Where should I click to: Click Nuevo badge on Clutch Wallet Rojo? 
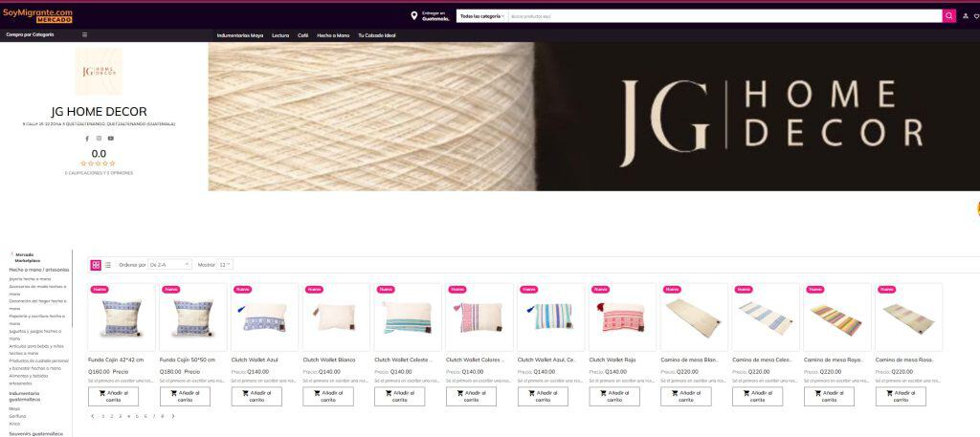click(600, 289)
